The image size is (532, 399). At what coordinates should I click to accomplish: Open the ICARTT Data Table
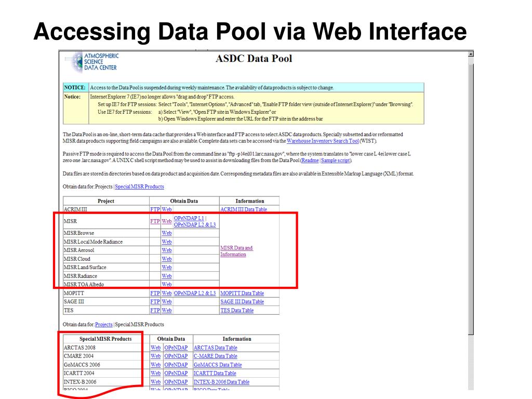215,373
